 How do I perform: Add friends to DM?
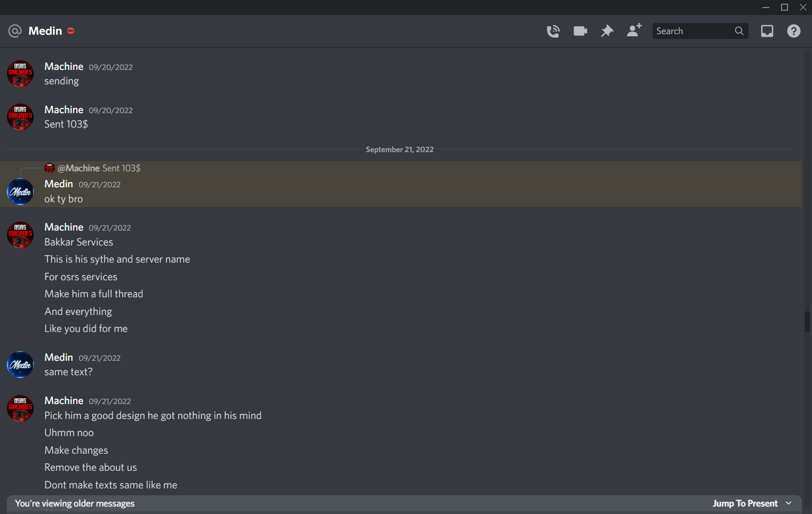pos(634,30)
